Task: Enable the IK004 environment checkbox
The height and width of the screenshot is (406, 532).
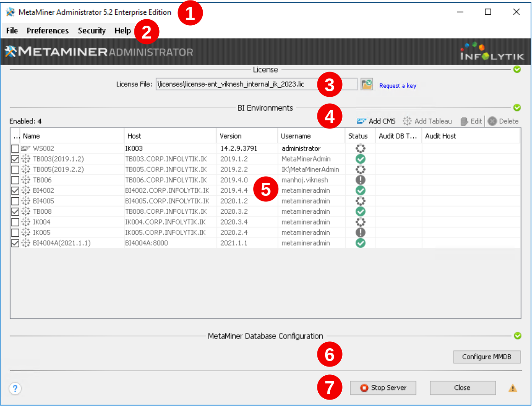Action: click(x=15, y=222)
